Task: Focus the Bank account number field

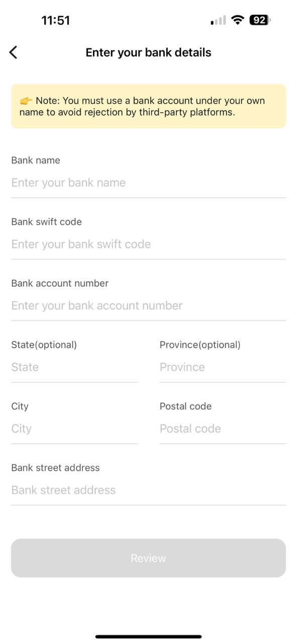Action: pyautogui.click(x=148, y=305)
